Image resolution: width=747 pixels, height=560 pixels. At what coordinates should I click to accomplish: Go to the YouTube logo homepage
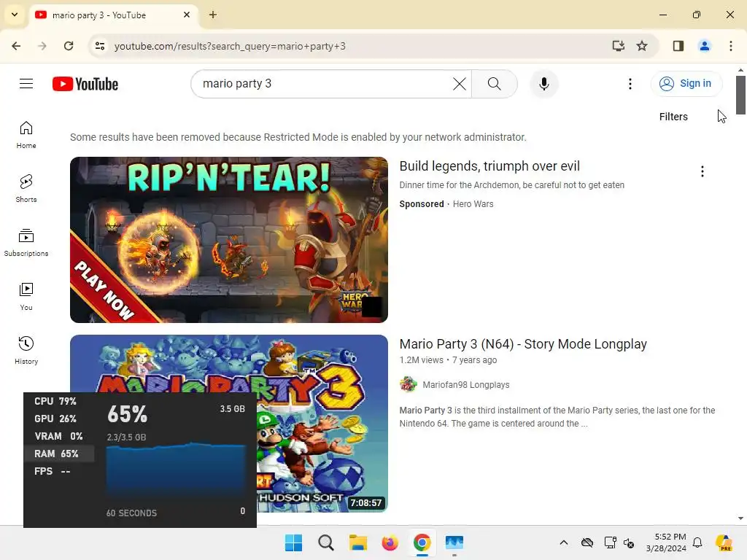point(85,84)
